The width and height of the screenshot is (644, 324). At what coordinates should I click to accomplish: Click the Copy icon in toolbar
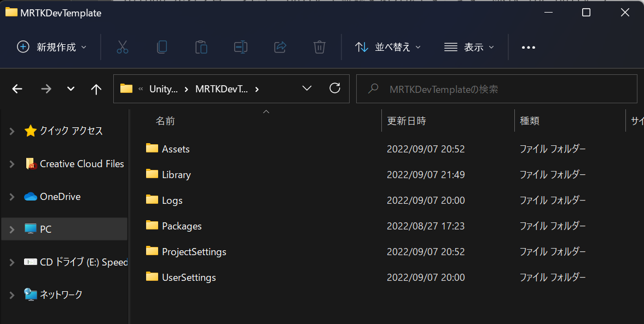[162, 47]
